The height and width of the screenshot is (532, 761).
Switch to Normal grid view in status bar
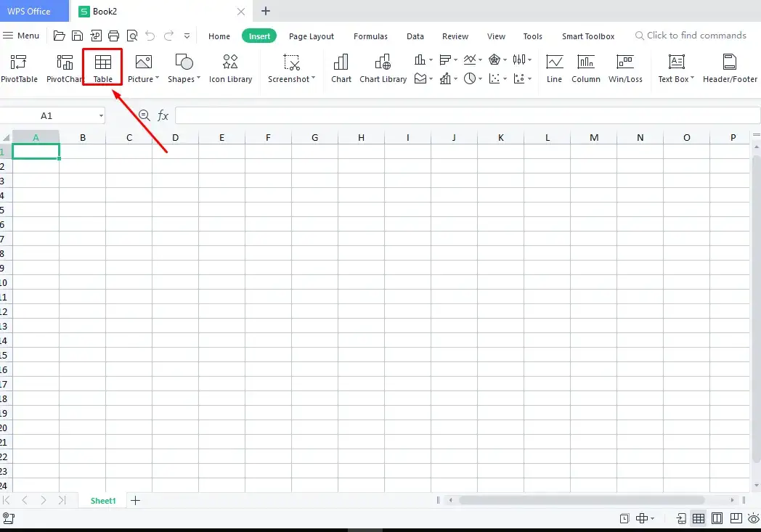(x=698, y=519)
